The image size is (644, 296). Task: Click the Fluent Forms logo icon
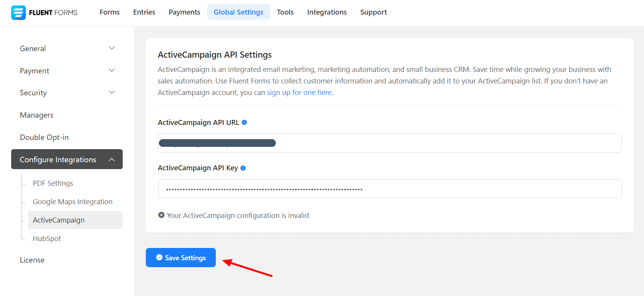click(18, 13)
